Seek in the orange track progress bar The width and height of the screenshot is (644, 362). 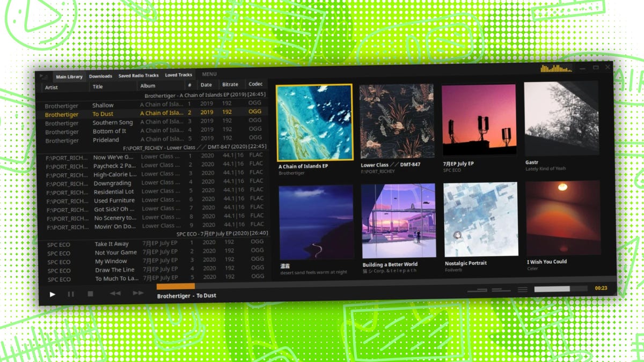click(175, 286)
